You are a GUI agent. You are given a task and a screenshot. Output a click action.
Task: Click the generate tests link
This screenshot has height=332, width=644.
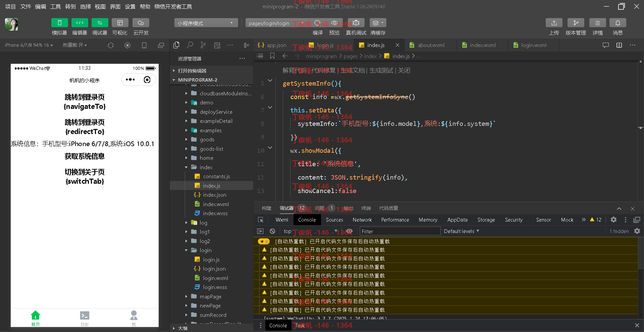(x=381, y=70)
